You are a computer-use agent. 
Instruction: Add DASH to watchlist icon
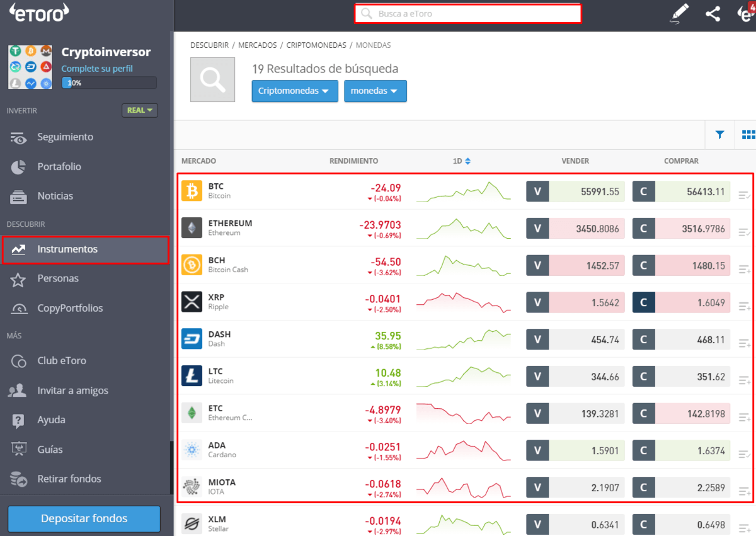(x=744, y=343)
